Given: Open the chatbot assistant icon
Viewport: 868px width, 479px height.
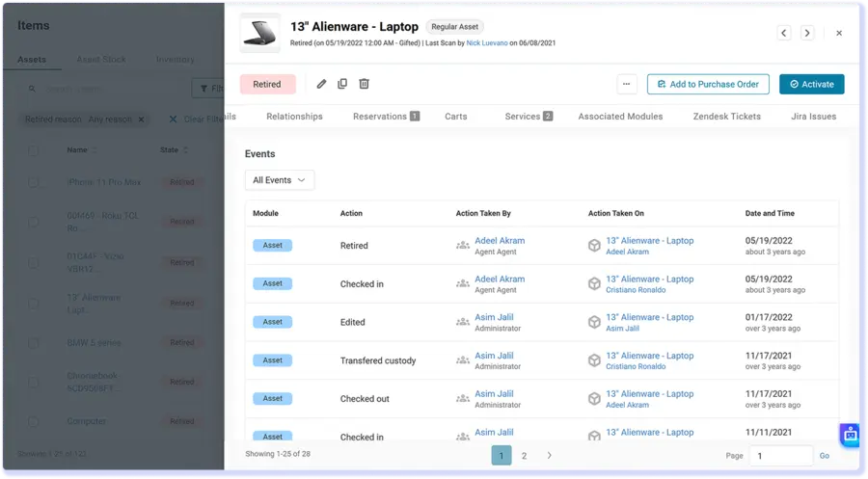Looking at the screenshot, I should coord(851,435).
